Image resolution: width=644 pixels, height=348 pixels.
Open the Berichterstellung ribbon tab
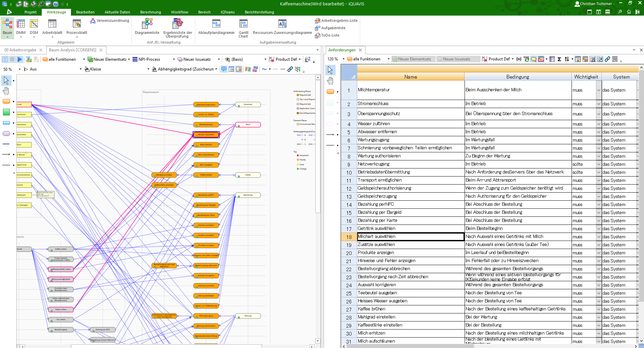(259, 12)
